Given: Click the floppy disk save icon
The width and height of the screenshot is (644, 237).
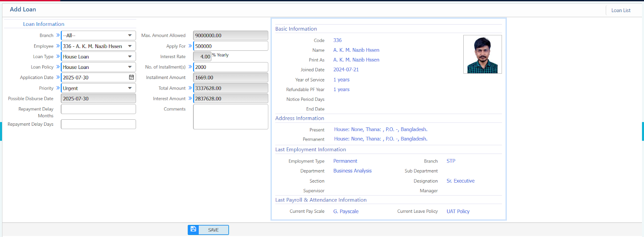Looking at the screenshot, I should [193, 229].
